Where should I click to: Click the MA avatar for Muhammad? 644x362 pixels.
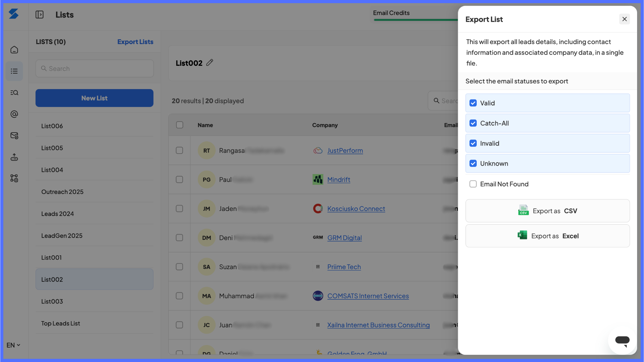[207, 296]
